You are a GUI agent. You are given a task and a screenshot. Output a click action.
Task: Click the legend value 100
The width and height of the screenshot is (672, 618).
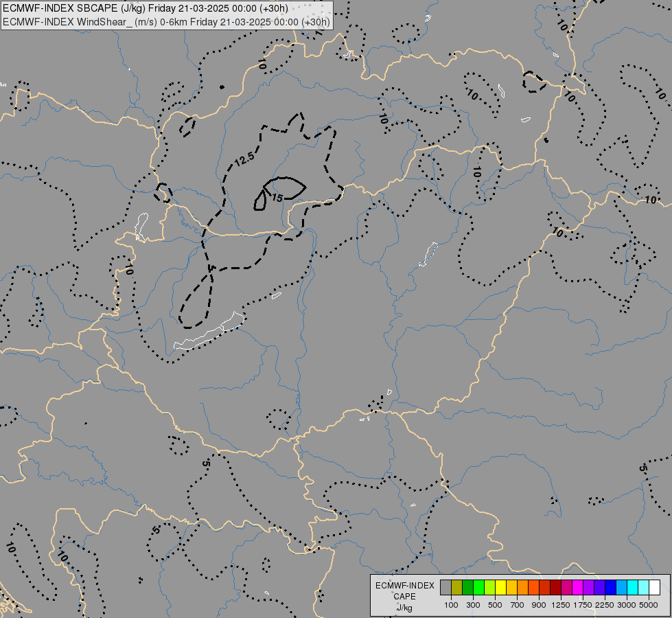[451, 605]
